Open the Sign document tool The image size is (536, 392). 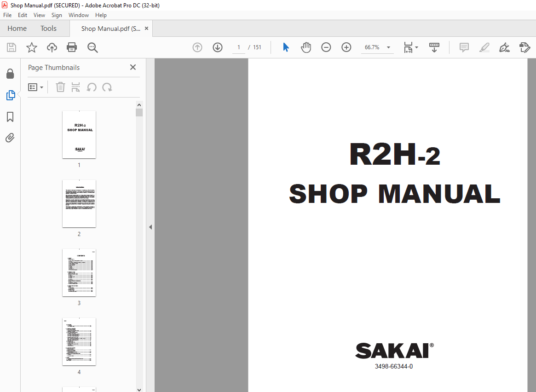(x=504, y=47)
